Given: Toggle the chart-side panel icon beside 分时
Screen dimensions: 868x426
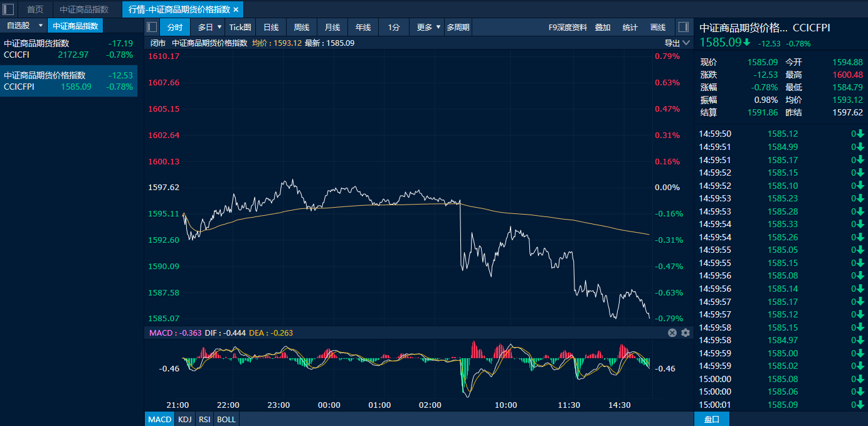Looking at the screenshot, I should coord(152,27).
